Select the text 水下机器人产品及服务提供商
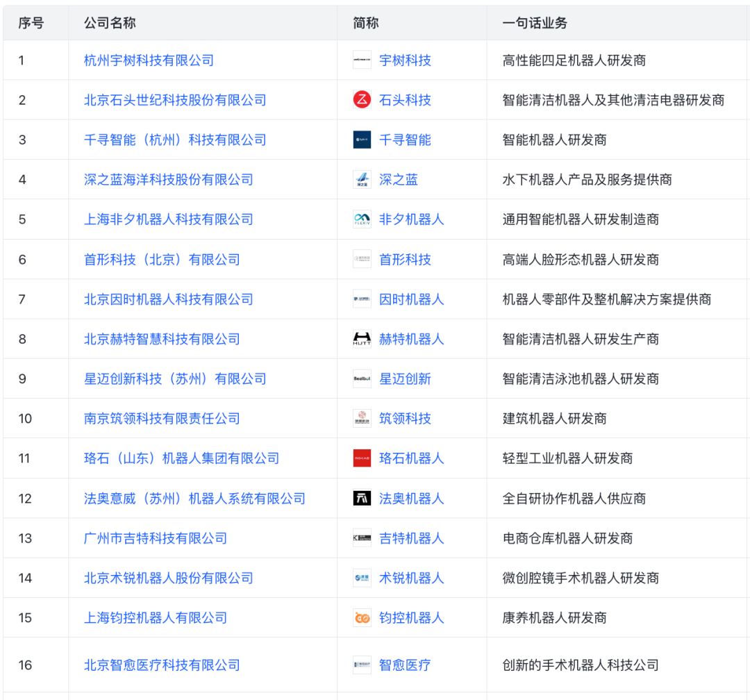750x700 pixels. point(587,179)
